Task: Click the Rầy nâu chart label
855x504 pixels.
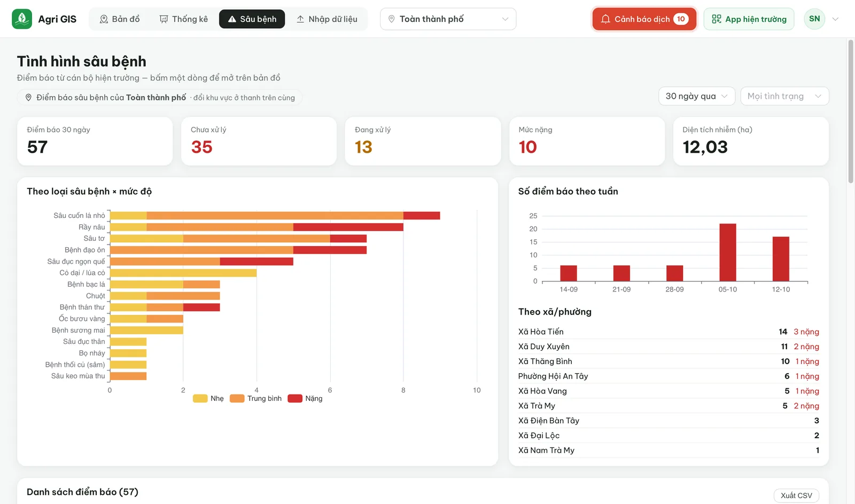Action: [x=92, y=227]
